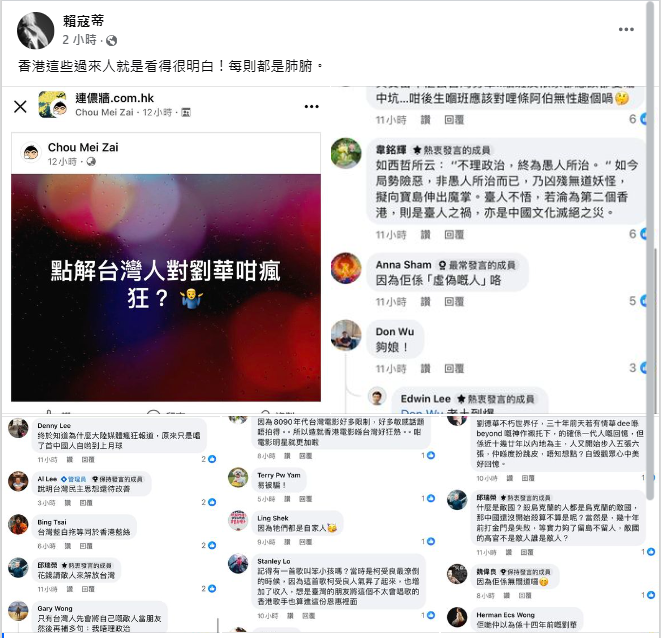Open Anna Sham's profile avatar

pyautogui.click(x=346, y=268)
